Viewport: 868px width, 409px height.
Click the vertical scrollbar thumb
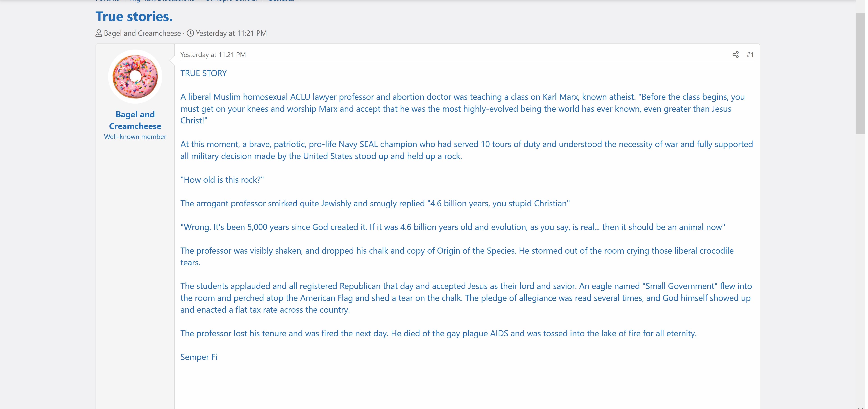[x=860, y=73]
